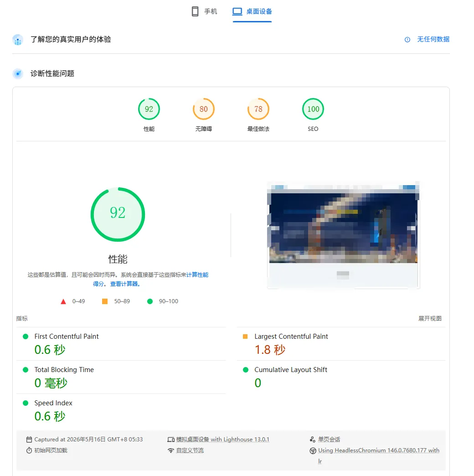474x476 pixels.
Task: Click the orange square 50–89 legend icon
Action: click(105, 301)
